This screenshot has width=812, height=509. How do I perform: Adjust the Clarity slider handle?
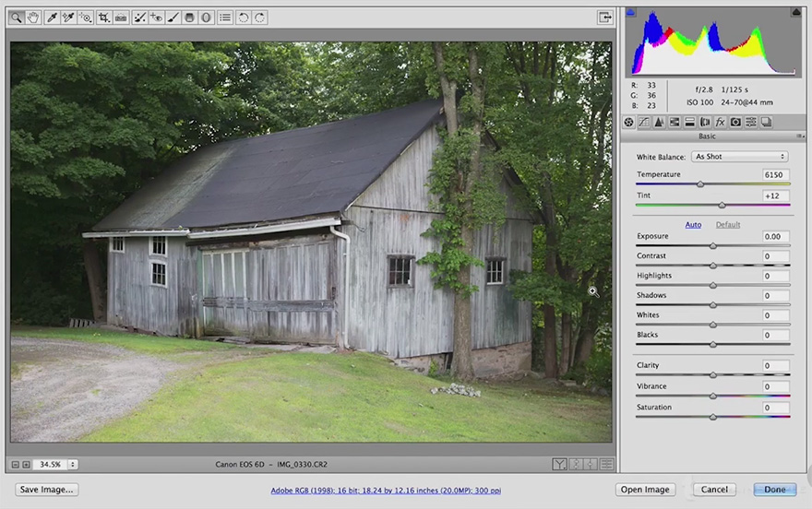[x=713, y=375]
